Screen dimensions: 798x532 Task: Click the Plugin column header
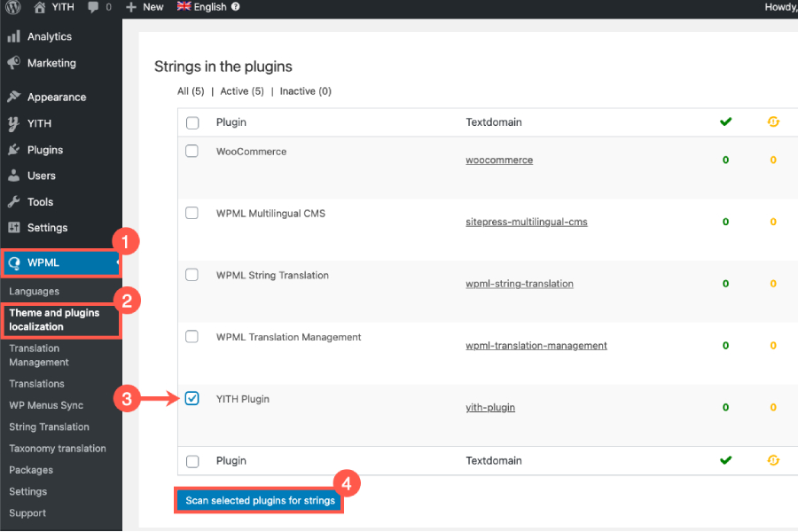click(x=231, y=122)
